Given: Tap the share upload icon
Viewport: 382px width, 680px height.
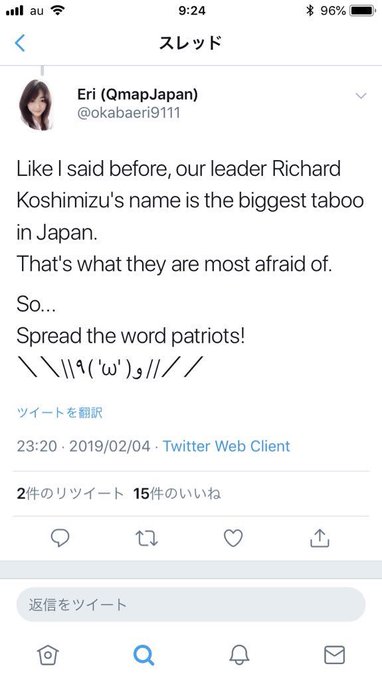Looking at the screenshot, I should (x=320, y=538).
